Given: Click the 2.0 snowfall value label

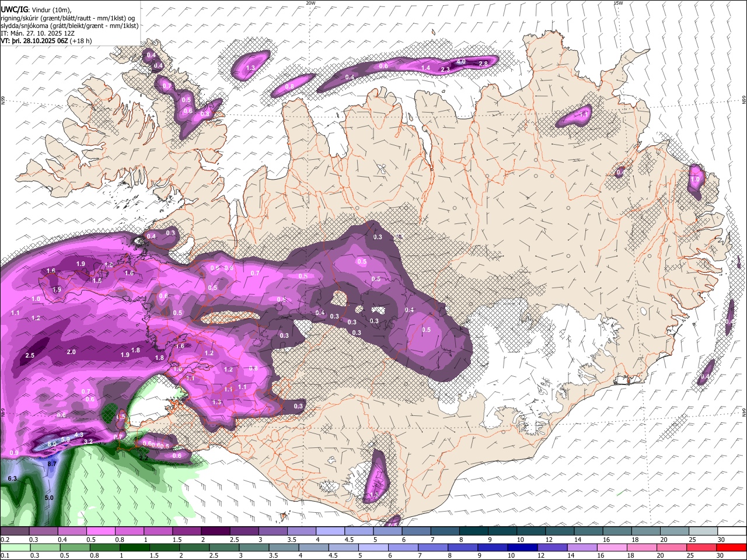Looking at the screenshot, I should (71, 352).
